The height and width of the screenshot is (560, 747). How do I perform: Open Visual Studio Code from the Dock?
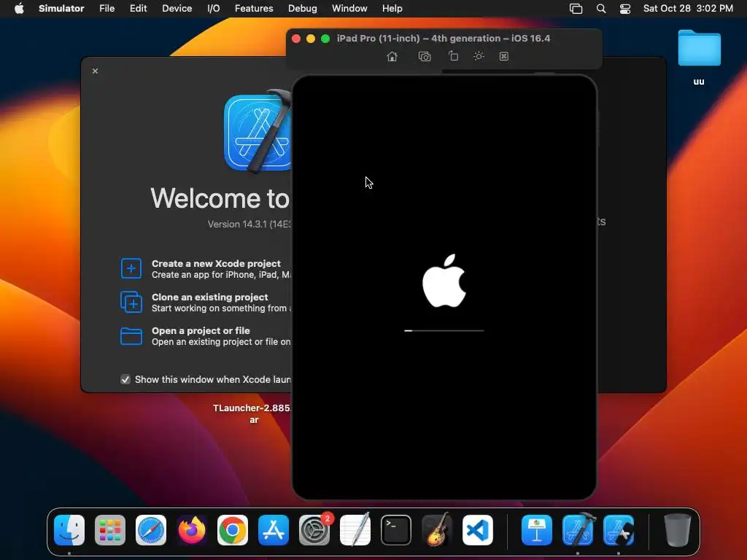click(x=478, y=530)
